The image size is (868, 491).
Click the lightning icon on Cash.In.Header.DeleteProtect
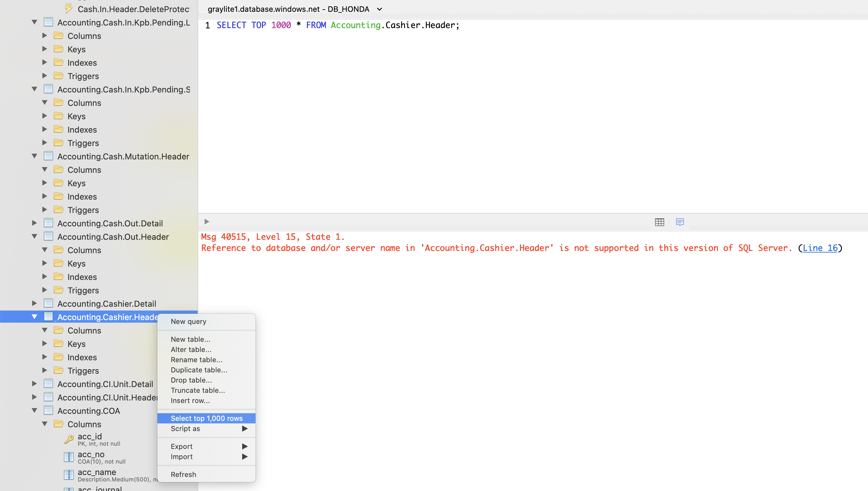[69, 8]
